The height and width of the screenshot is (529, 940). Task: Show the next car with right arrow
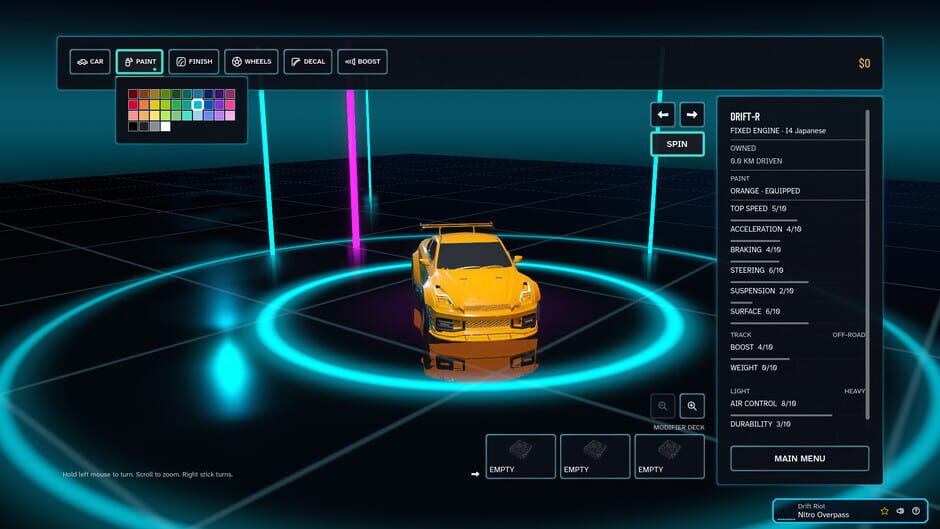[692, 115]
